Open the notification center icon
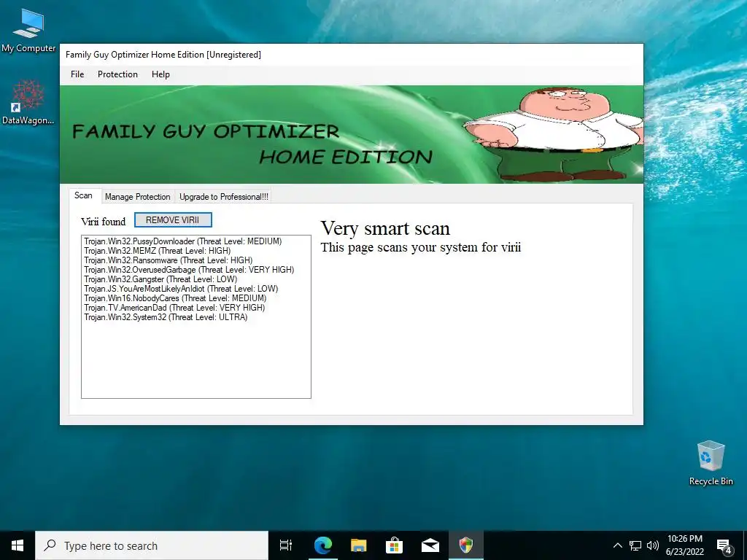 724,545
